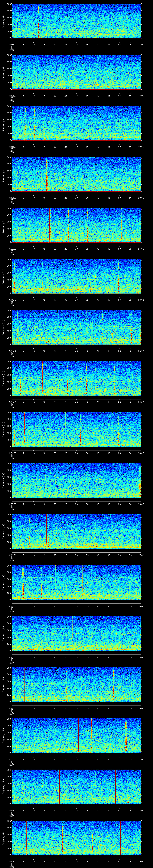The height and width of the screenshot is (868, 153).
Task: Select the spectrogram panel starting at 14:19:00
Action: point(76,174)
